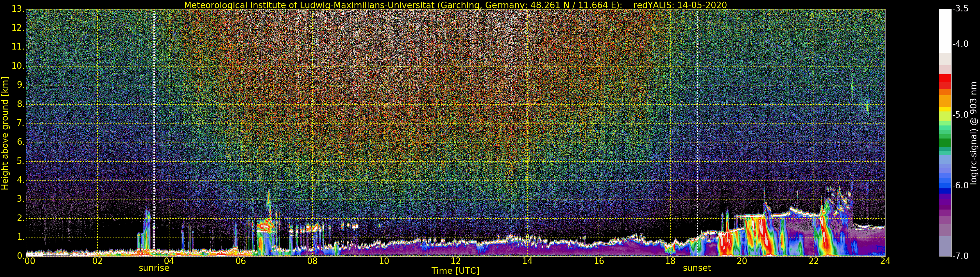980x277 pixels.
Task: Click the '04' time tick label
Action: [x=169, y=261]
